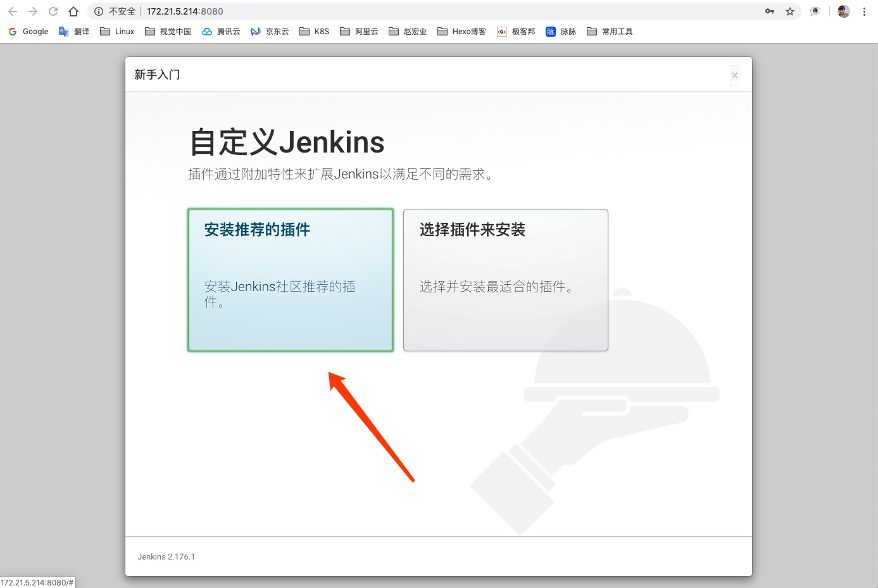
Task: Choose 选择插件来安装 option
Action: (x=506, y=280)
